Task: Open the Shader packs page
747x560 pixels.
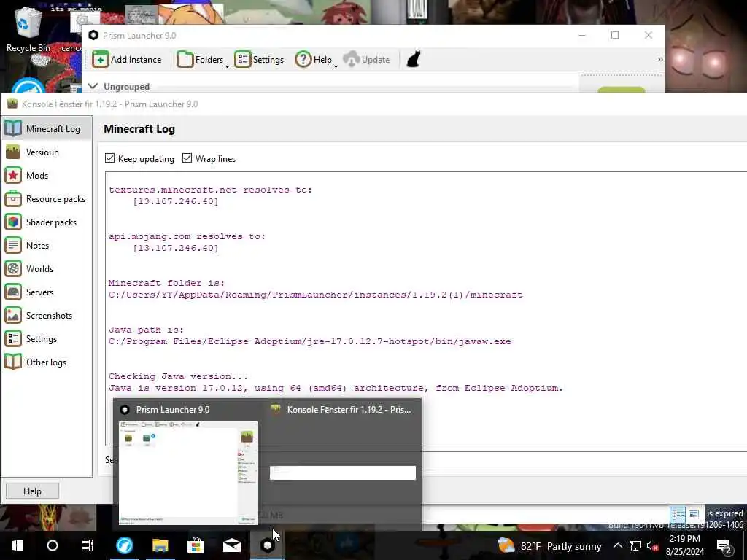Action: (x=46, y=222)
